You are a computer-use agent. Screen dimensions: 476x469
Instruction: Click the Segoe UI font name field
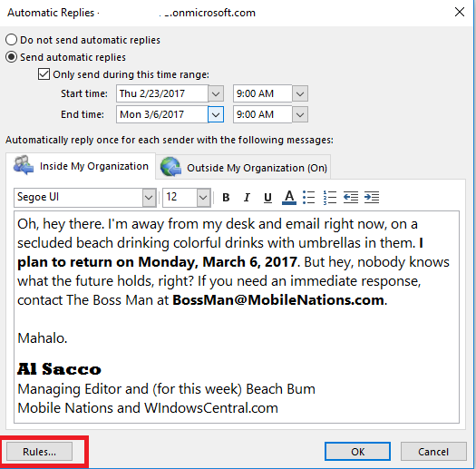click(78, 198)
